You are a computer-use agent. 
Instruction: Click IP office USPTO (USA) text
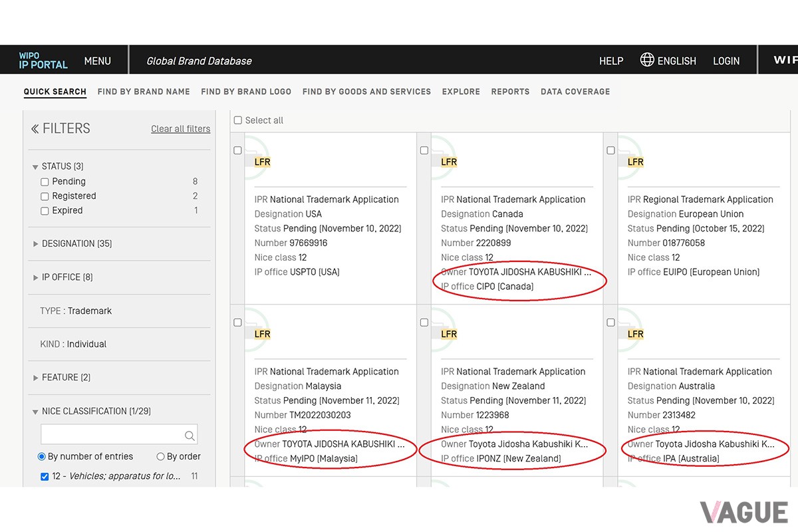click(297, 272)
